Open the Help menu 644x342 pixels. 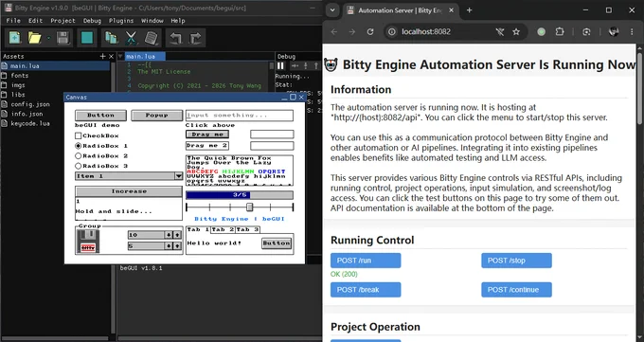coord(178,21)
